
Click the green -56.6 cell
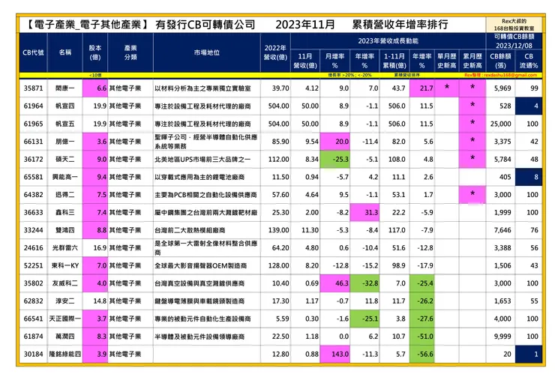click(422, 354)
